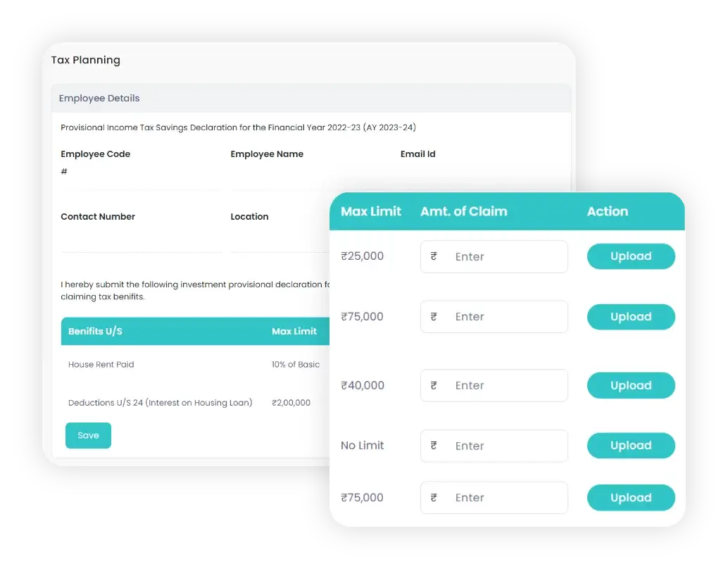Upload a file in the No Limit row
This screenshot has width=728, height=569.
coord(630,446)
